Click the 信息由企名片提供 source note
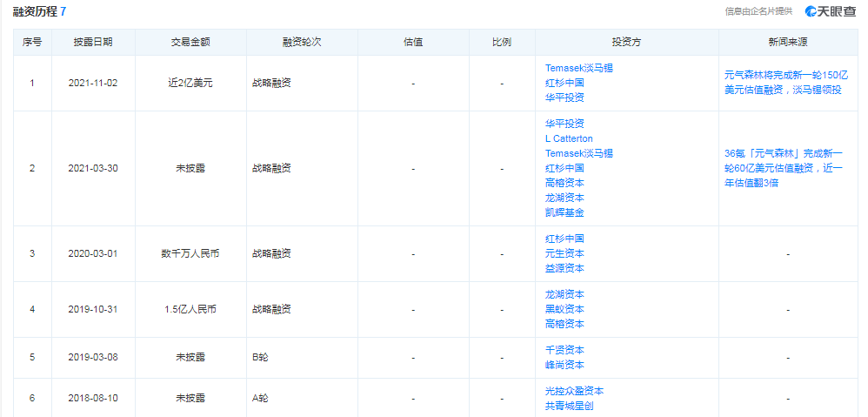Viewport: 868px width, 417px height. (758, 11)
